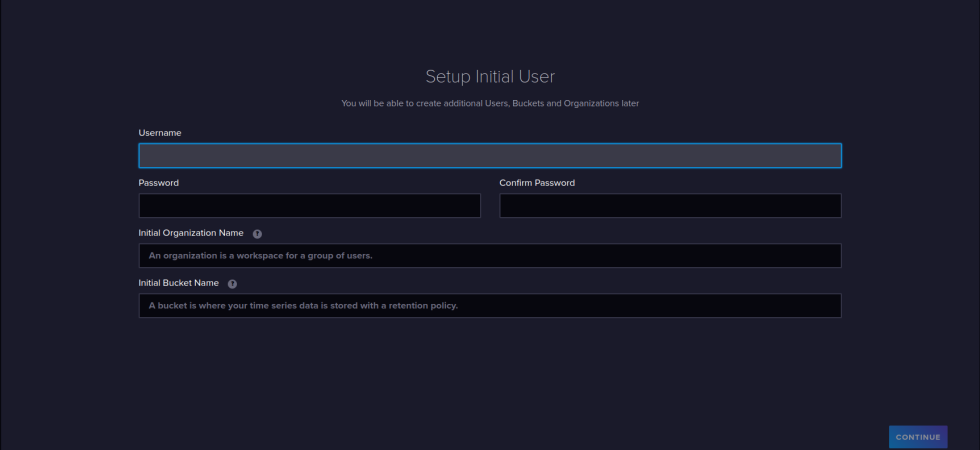Screen dimensions: 980x450
Task: Focus the Username input field
Action: click(489, 156)
